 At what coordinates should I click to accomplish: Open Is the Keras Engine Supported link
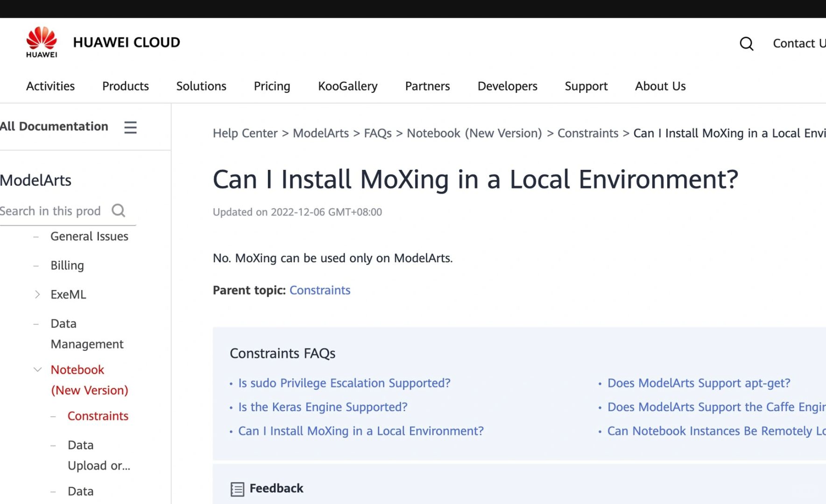point(323,407)
